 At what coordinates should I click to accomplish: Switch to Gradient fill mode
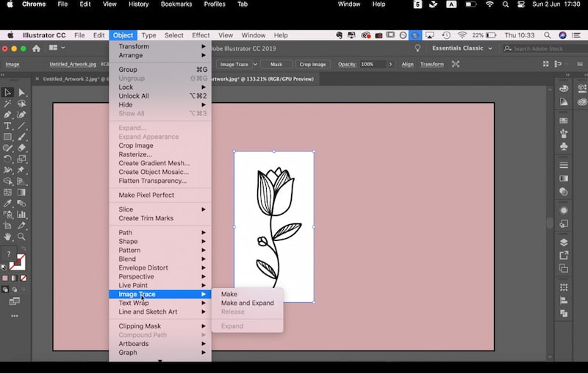click(14, 278)
